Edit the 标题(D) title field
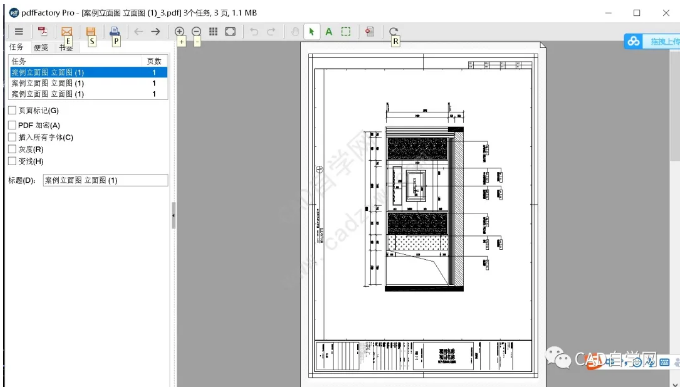The height and width of the screenshot is (387, 692). 105,180
